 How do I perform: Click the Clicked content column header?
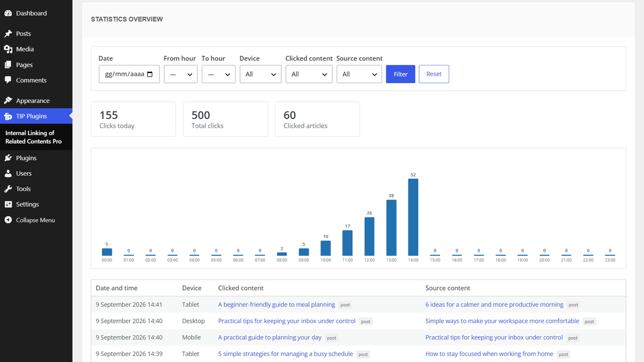pos(241,288)
